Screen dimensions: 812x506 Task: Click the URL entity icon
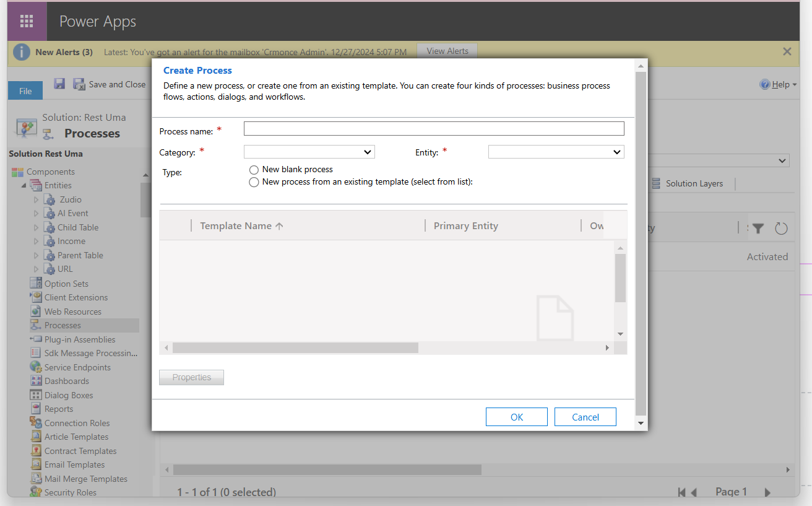coord(50,269)
